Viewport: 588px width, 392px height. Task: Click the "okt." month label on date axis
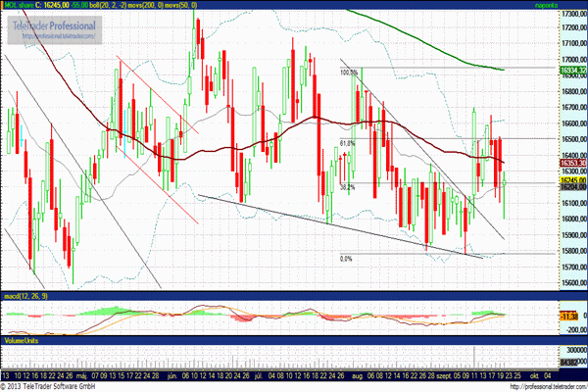coord(535,376)
